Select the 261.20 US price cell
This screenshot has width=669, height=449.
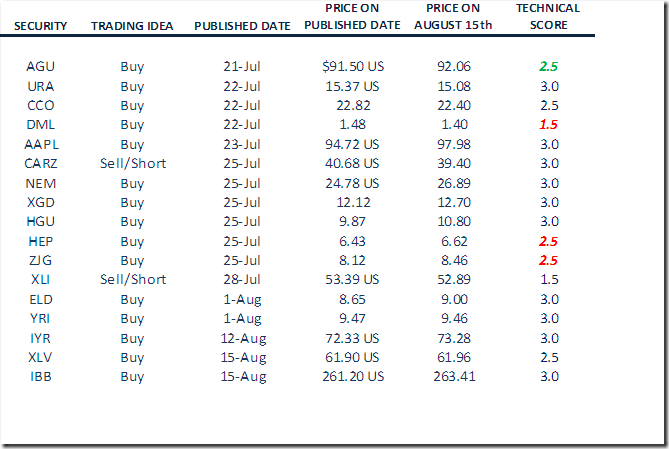[352, 377]
